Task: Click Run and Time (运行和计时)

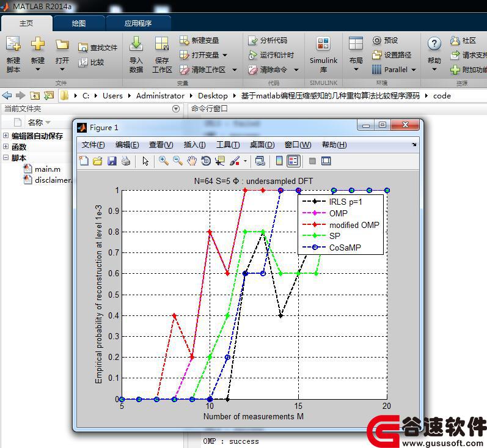Action: tap(271, 55)
